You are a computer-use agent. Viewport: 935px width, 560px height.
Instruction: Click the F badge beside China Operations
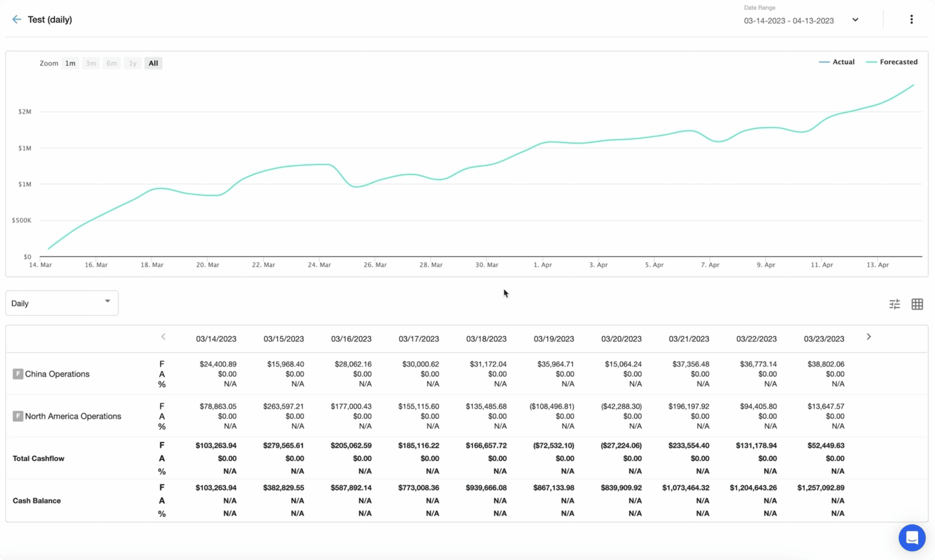pos(18,374)
